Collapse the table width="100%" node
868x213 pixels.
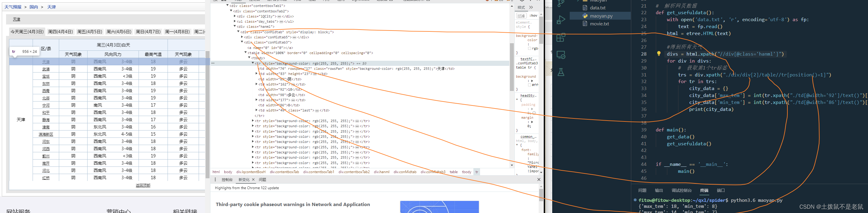pos(246,53)
